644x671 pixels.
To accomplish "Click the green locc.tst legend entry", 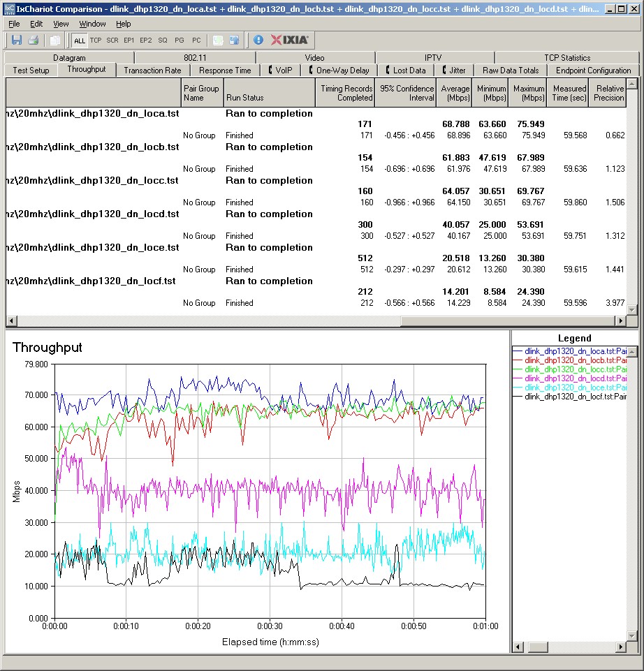I will click(569, 369).
